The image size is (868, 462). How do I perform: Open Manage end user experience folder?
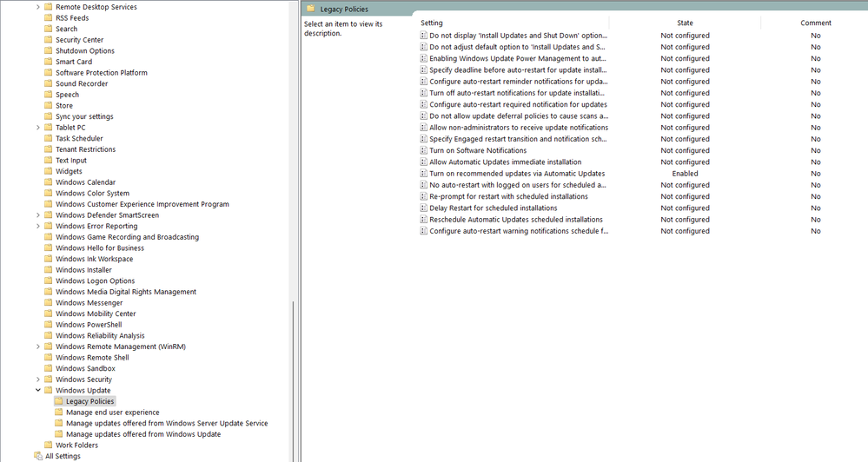112,412
